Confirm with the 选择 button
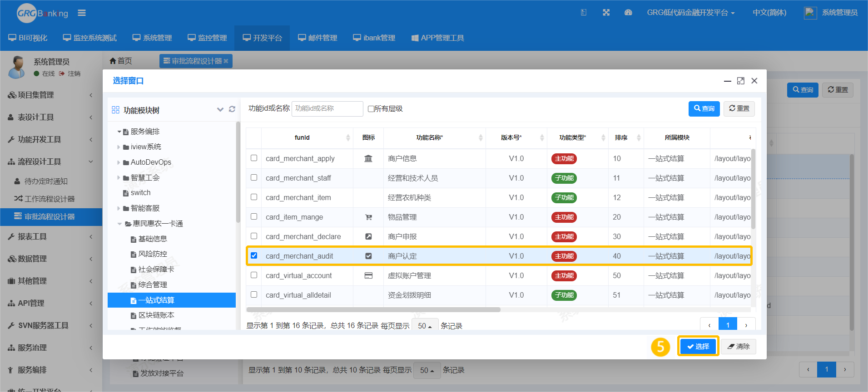This screenshot has height=392, width=868. [698, 346]
